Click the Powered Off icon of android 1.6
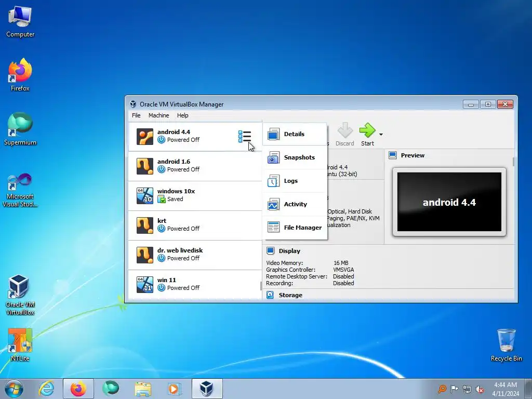 pos(162,169)
